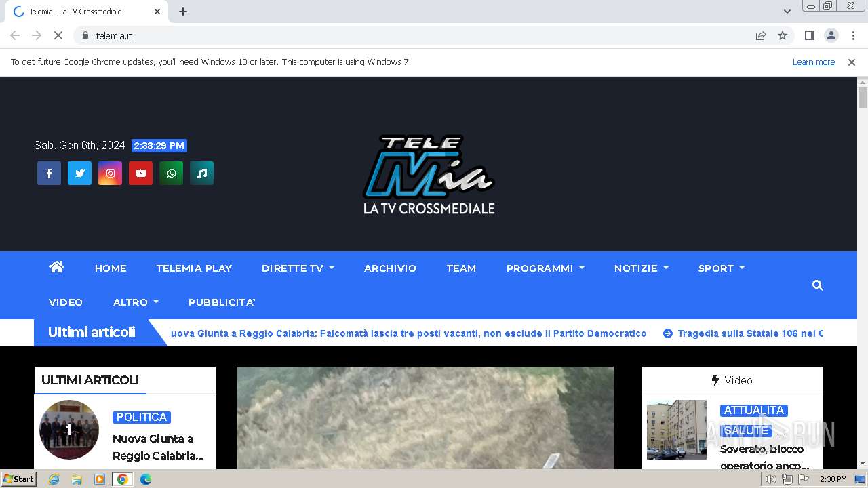Image resolution: width=868 pixels, height=488 pixels.
Task: Open Telemia's Twitter profile icon
Action: [x=79, y=174]
